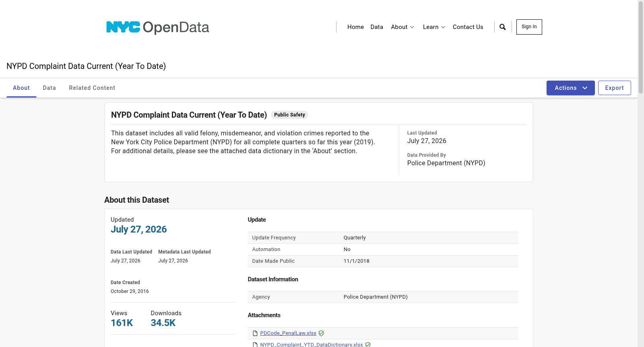Click the 'Dataset Information' section heading
This screenshot has height=347, width=644.
coord(273,279)
